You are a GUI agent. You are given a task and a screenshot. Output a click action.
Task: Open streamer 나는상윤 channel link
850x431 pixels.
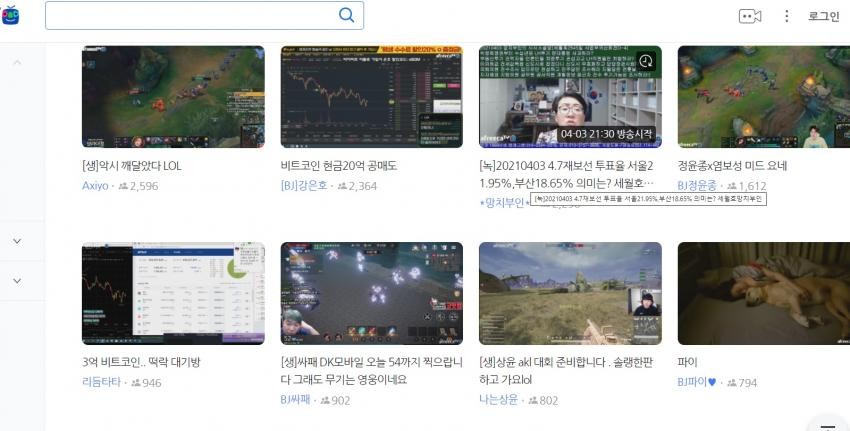pos(498,400)
